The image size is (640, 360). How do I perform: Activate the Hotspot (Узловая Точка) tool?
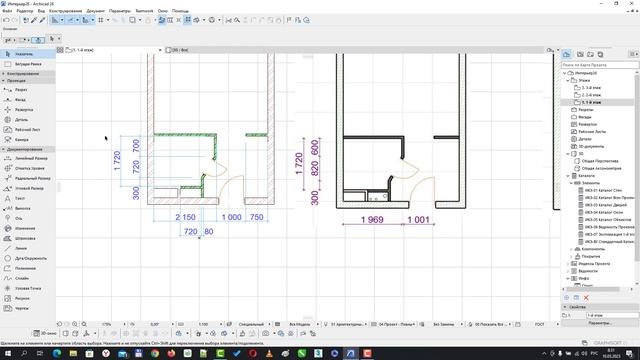pyautogui.click(x=28, y=288)
